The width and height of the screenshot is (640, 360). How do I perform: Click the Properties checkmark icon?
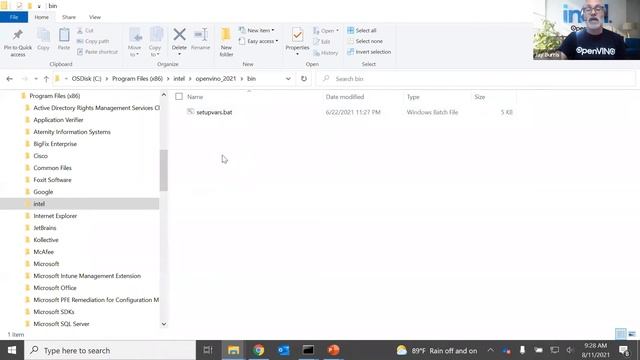tap(298, 35)
